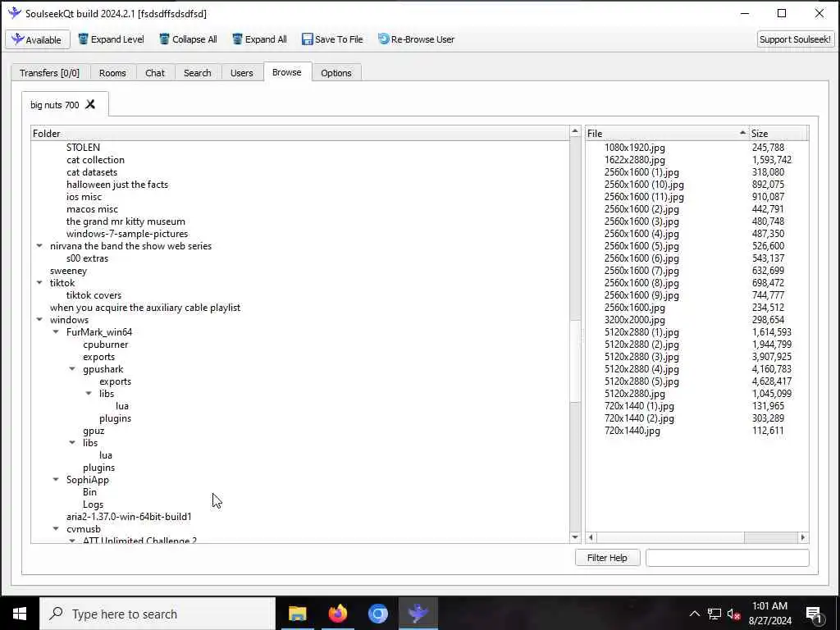This screenshot has width=840, height=630.
Task: Select the file 1622x2880.jpg
Action: [x=634, y=160]
